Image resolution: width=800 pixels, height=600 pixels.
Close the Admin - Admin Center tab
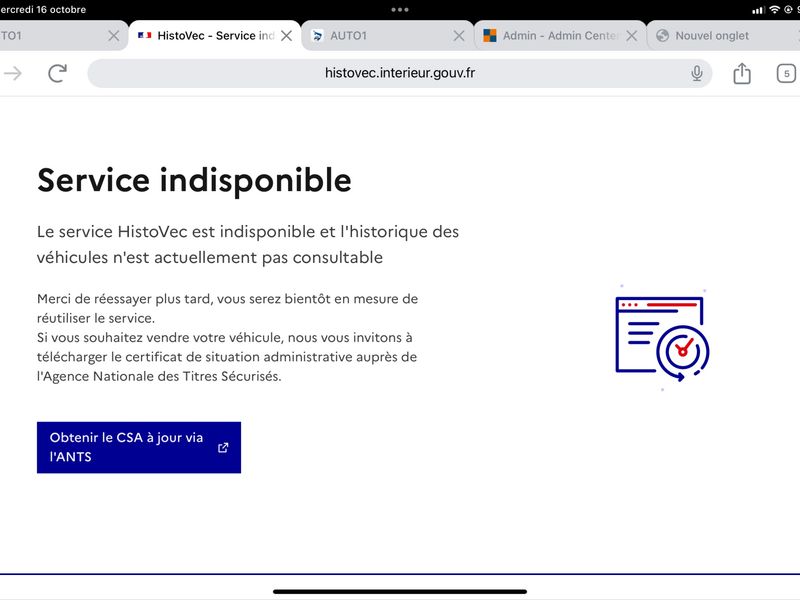point(632,36)
